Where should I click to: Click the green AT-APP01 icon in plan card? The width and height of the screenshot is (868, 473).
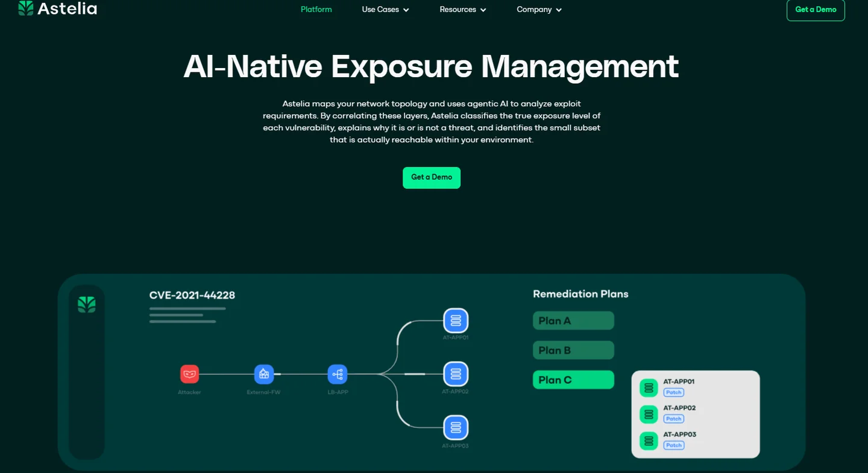649,388
